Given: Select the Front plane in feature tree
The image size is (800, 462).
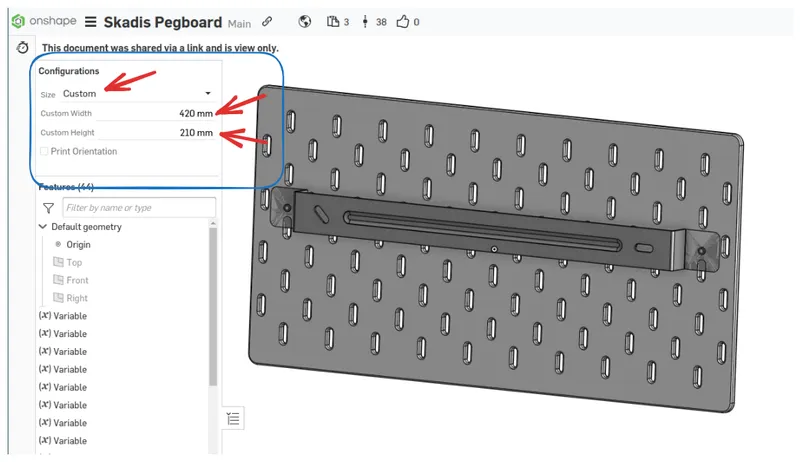Looking at the screenshot, I should (77, 280).
